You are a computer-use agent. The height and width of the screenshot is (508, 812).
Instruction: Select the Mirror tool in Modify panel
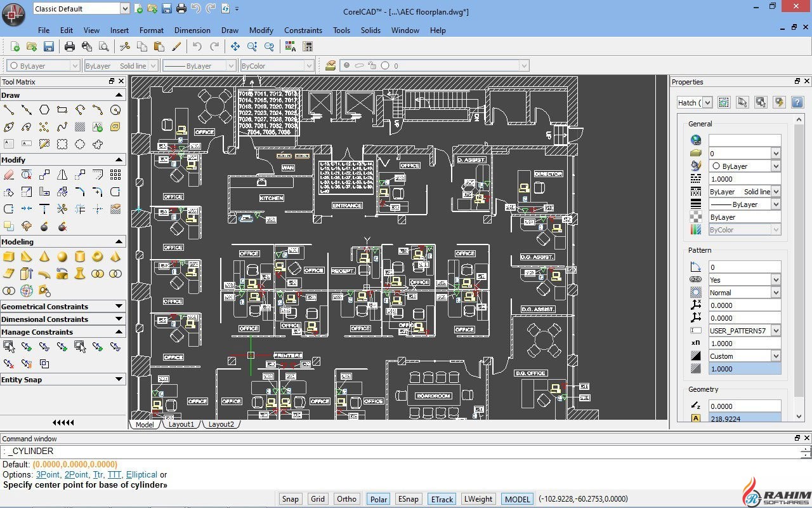[62, 175]
